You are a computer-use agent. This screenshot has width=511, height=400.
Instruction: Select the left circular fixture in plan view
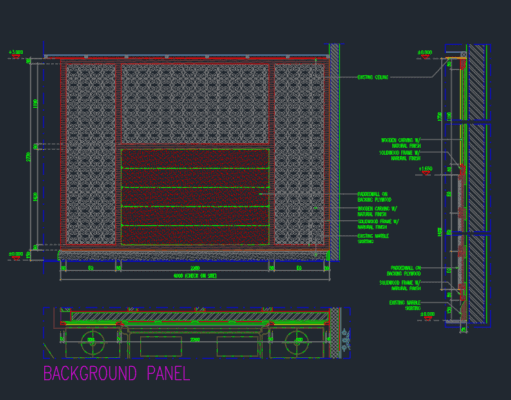pyautogui.click(x=93, y=342)
